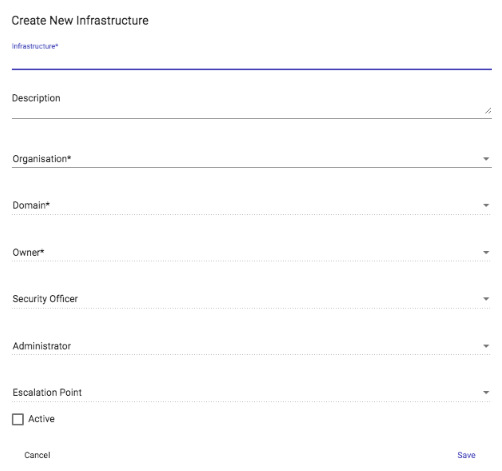
Task: Open the Organisation dropdown arrow
Action: click(486, 159)
